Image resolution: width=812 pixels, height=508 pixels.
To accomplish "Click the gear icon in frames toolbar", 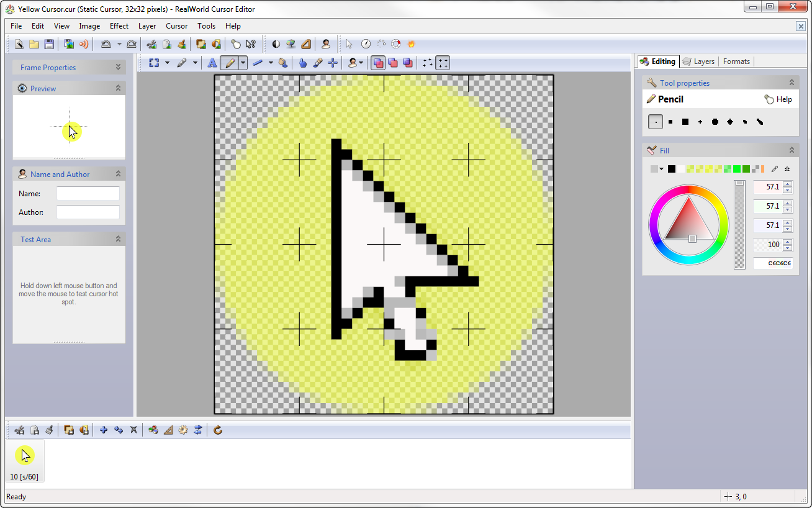I will pyautogui.click(x=183, y=430).
